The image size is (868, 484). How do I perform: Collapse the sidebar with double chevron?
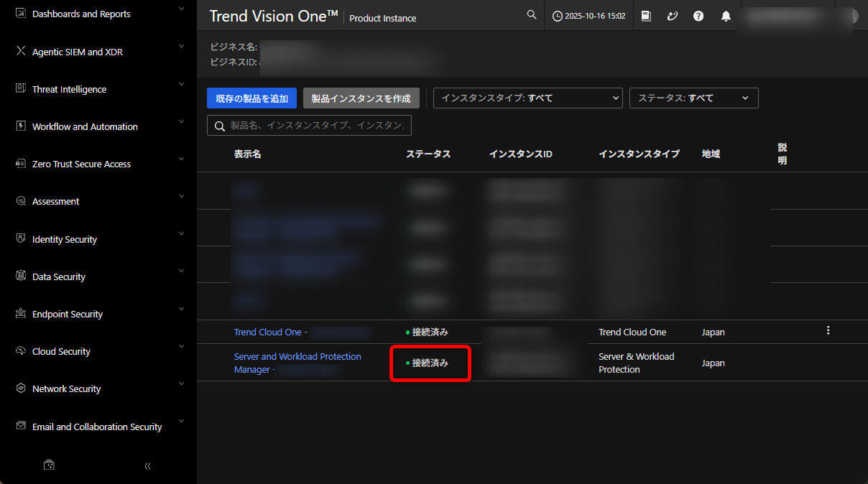tap(147, 466)
